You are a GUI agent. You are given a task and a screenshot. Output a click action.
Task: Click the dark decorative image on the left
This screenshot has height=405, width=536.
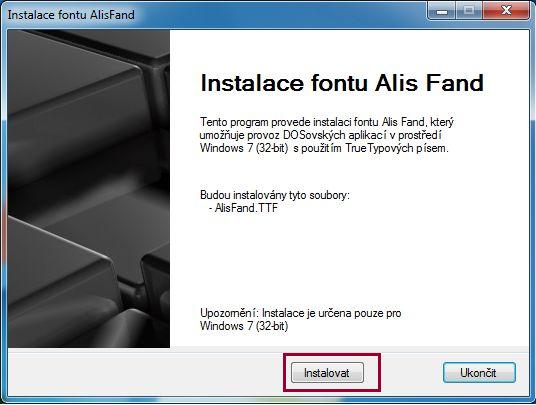(89, 189)
